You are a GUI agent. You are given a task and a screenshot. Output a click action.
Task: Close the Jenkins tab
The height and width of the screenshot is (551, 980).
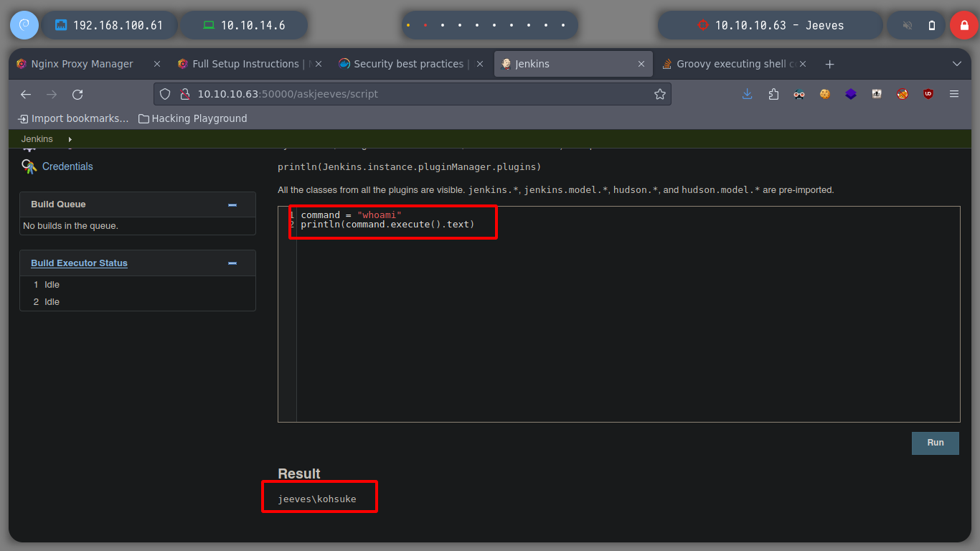point(641,64)
